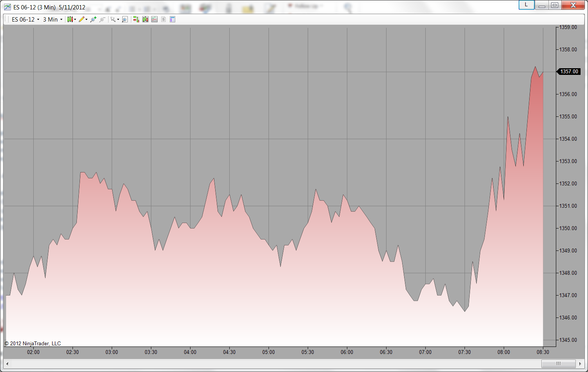Open the blue Data Grid icon
This screenshot has height=372, width=588.
[172, 19]
